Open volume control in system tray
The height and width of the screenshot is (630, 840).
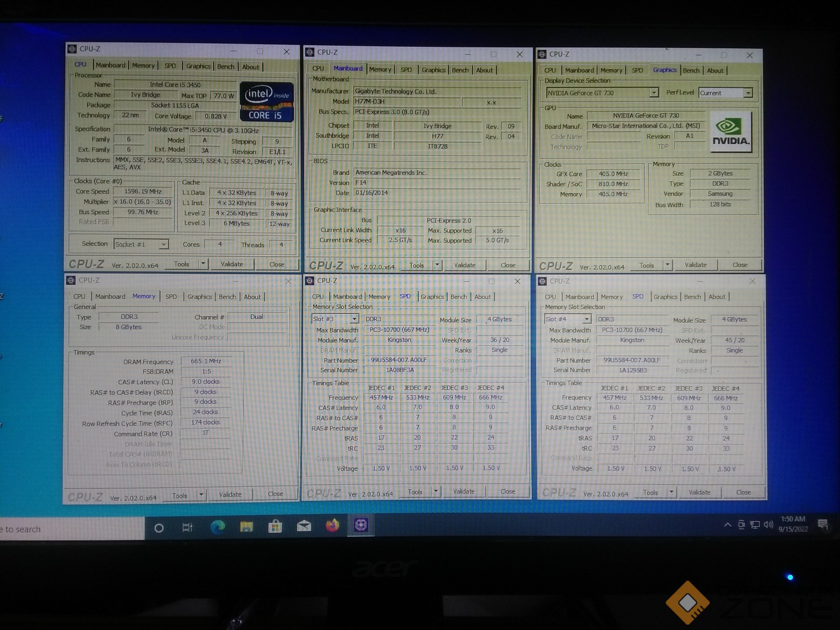[769, 524]
